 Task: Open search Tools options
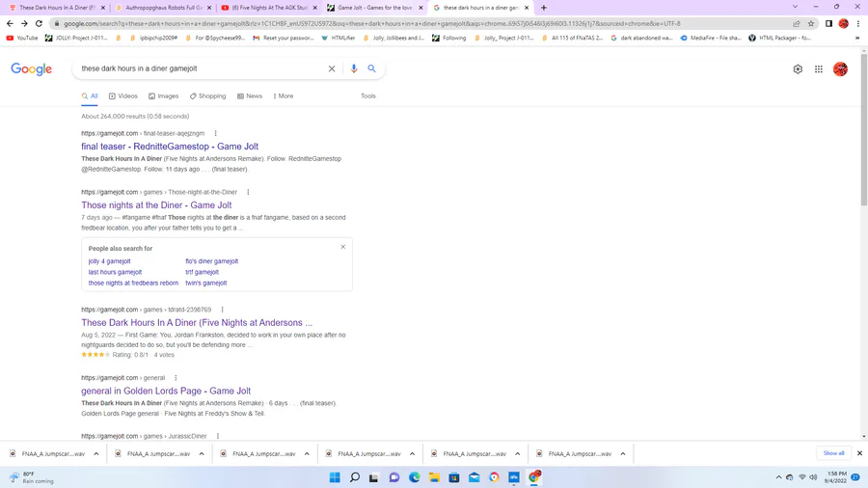pos(368,95)
